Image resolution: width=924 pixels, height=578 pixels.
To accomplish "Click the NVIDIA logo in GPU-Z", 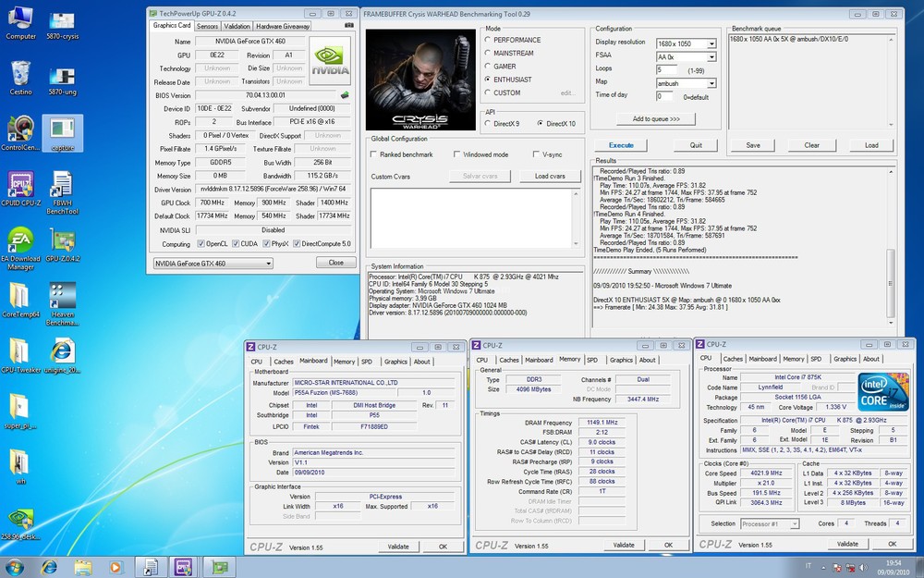I will tap(330, 60).
